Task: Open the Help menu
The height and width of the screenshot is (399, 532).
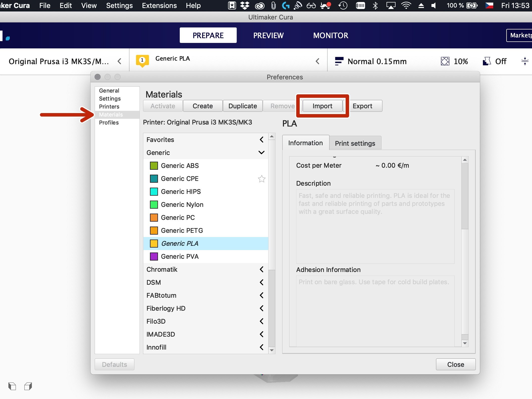Action: pyautogui.click(x=193, y=5)
